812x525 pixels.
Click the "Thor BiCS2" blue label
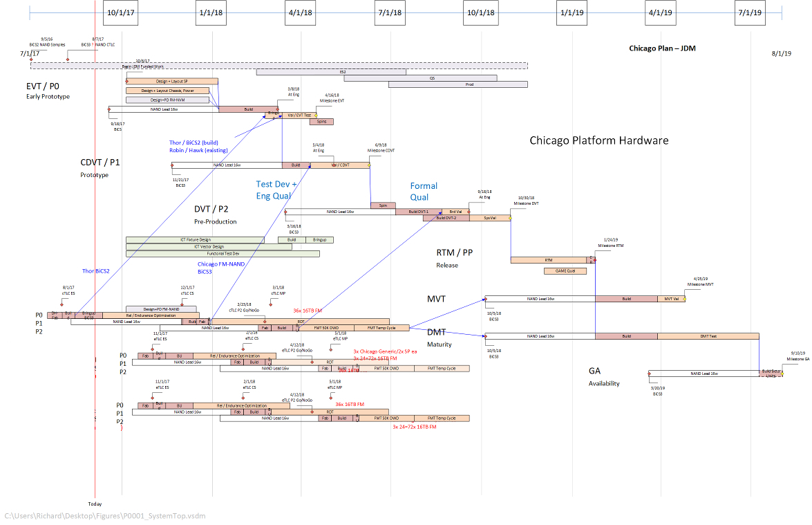96,271
